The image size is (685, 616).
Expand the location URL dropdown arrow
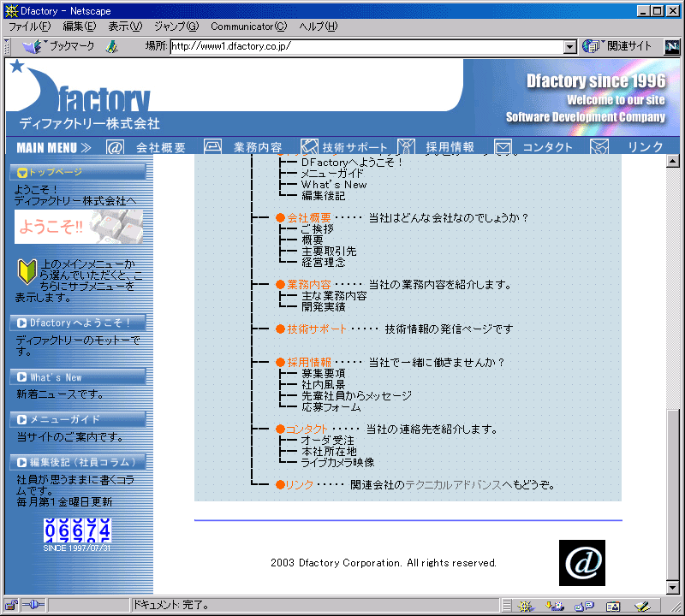tap(569, 47)
